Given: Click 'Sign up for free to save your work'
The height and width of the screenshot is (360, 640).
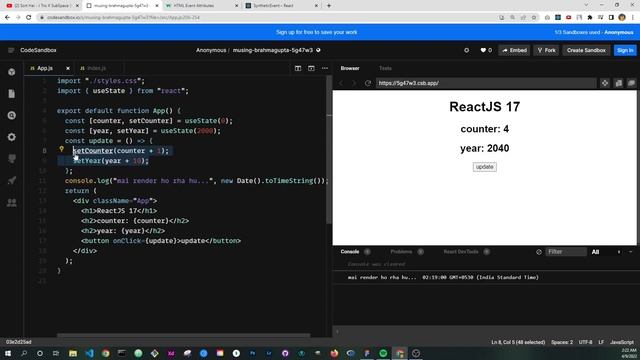Looking at the screenshot, I should (x=316, y=32).
